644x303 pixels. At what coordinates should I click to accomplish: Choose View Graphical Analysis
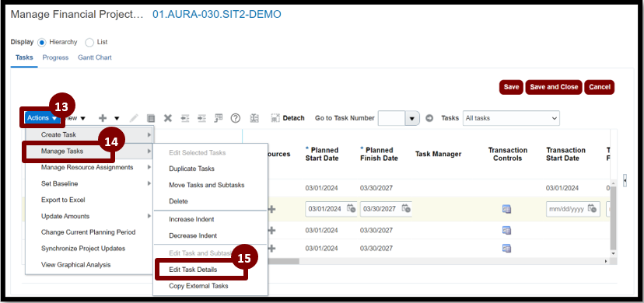click(x=89, y=265)
